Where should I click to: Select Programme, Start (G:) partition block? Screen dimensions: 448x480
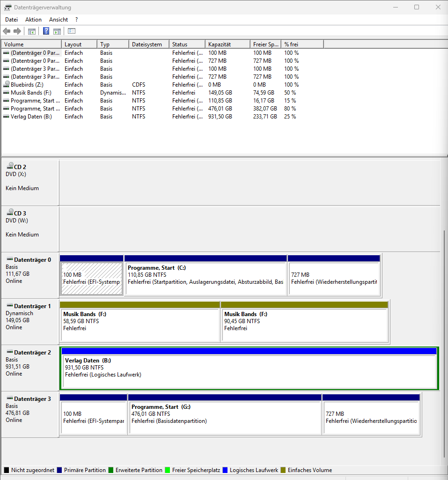click(x=225, y=414)
